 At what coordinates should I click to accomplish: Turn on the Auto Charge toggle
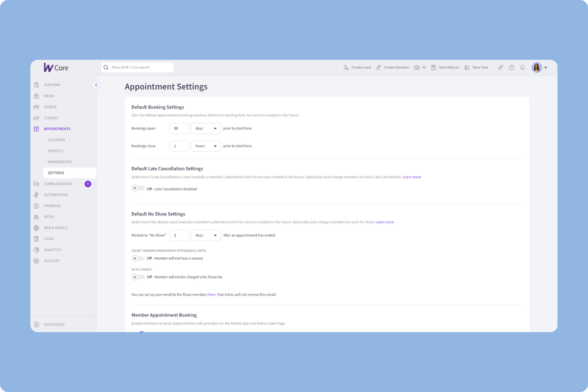click(x=138, y=276)
